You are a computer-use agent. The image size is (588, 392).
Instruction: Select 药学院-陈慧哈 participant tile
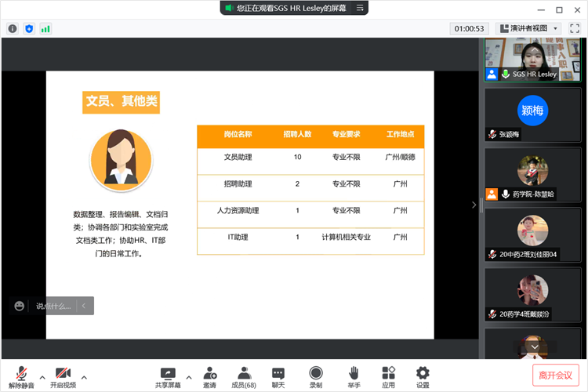[x=532, y=175]
